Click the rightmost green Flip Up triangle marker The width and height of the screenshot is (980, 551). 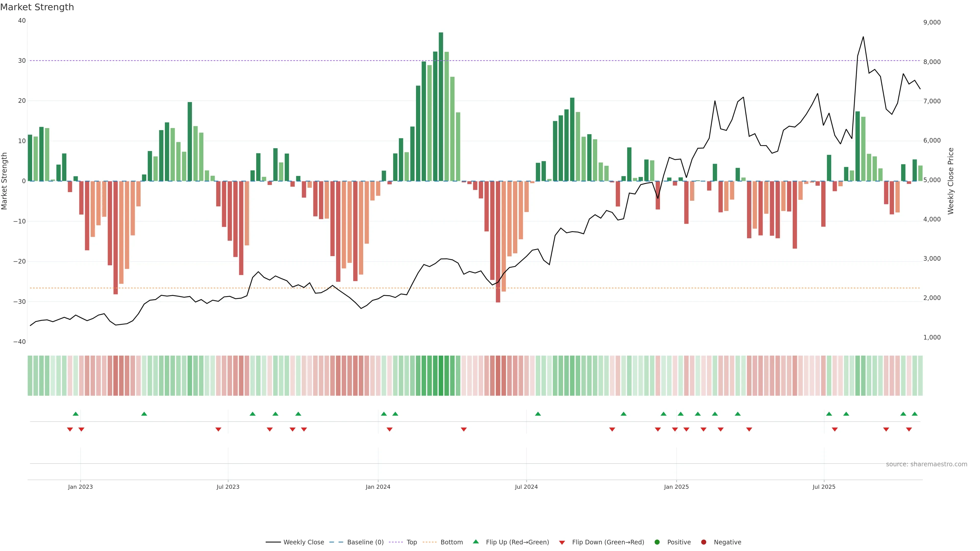coord(915,414)
